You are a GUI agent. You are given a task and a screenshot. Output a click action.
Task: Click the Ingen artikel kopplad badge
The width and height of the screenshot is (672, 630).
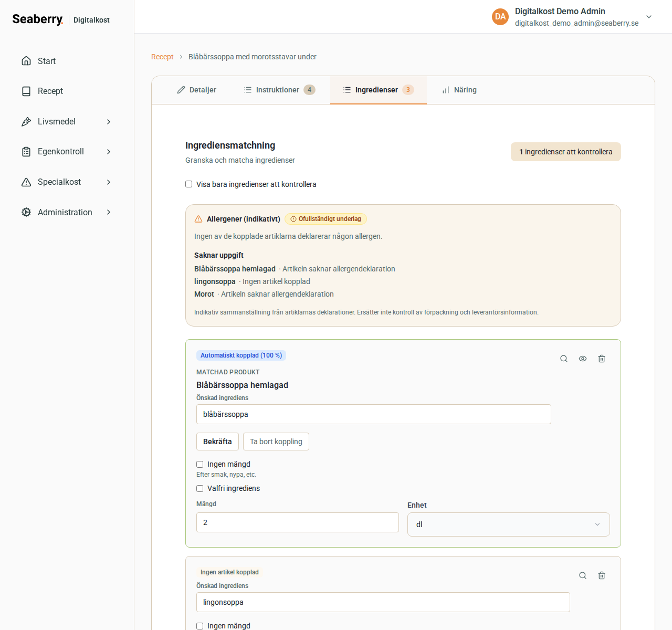[x=229, y=572]
